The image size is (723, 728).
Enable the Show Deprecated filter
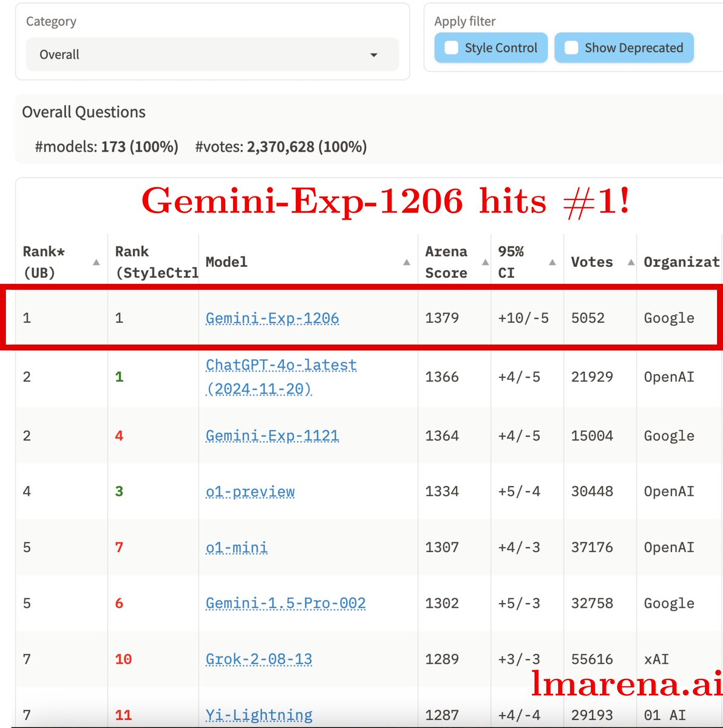pyautogui.click(x=571, y=47)
